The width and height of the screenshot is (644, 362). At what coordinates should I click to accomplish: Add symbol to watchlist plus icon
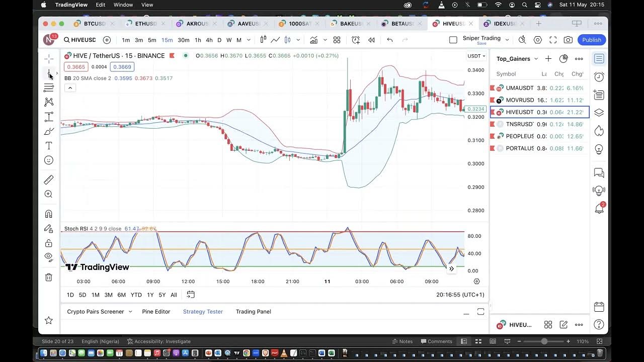pos(548,59)
